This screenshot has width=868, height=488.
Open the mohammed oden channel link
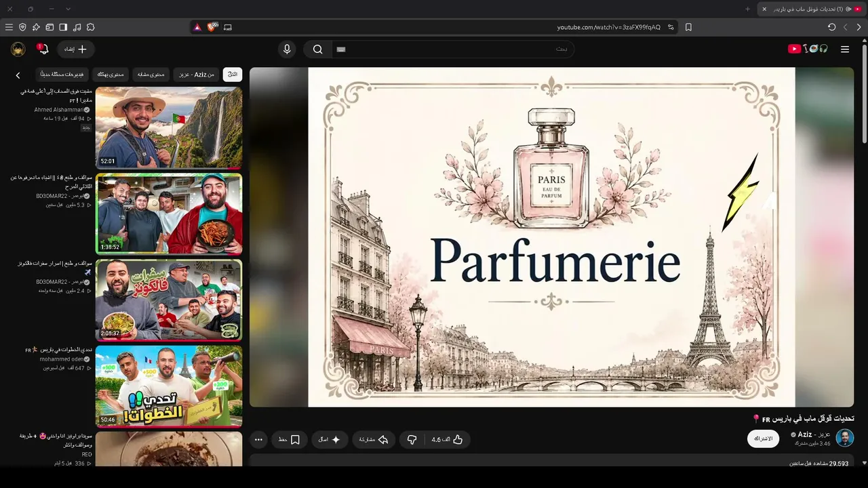pyautogui.click(x=62, y=359)
